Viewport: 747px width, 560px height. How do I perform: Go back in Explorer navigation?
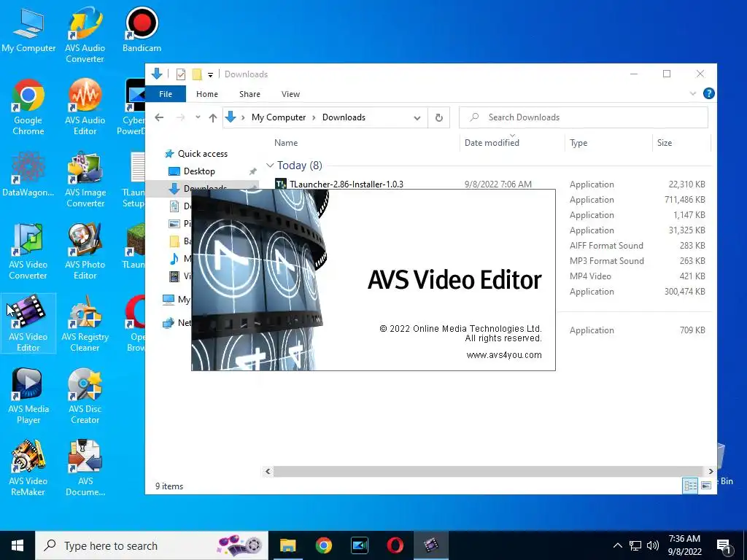(159, 117)
